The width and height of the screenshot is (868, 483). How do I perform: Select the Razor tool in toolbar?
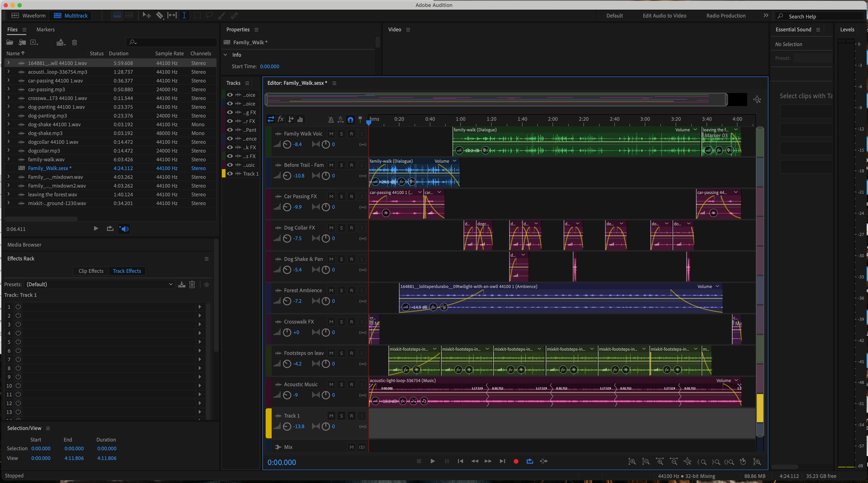click(x=159, y=15)
